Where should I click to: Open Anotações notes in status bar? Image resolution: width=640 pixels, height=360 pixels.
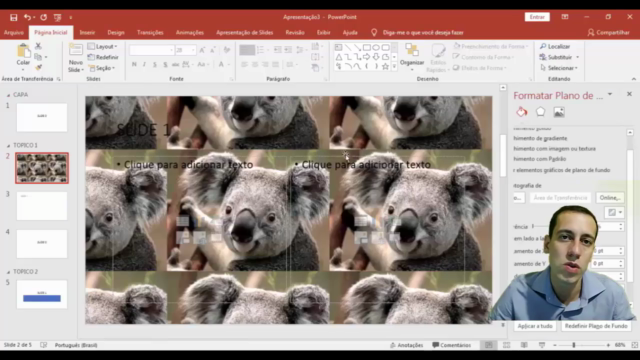click(407, 345)
